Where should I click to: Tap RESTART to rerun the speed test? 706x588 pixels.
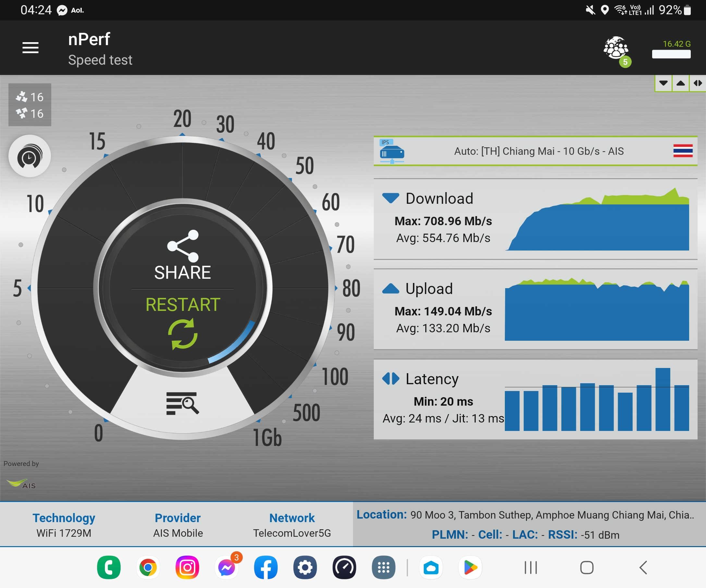(183, 305)
